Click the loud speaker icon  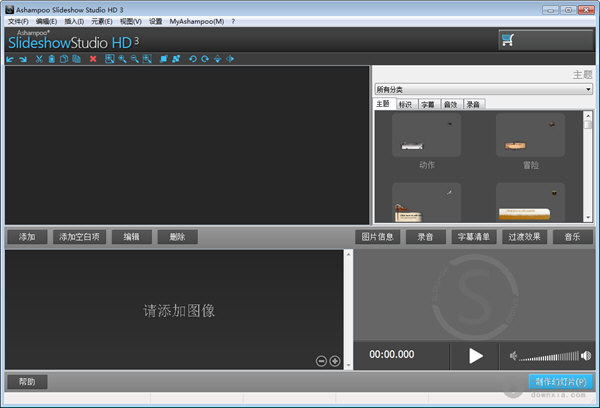(x=586, y=356)
